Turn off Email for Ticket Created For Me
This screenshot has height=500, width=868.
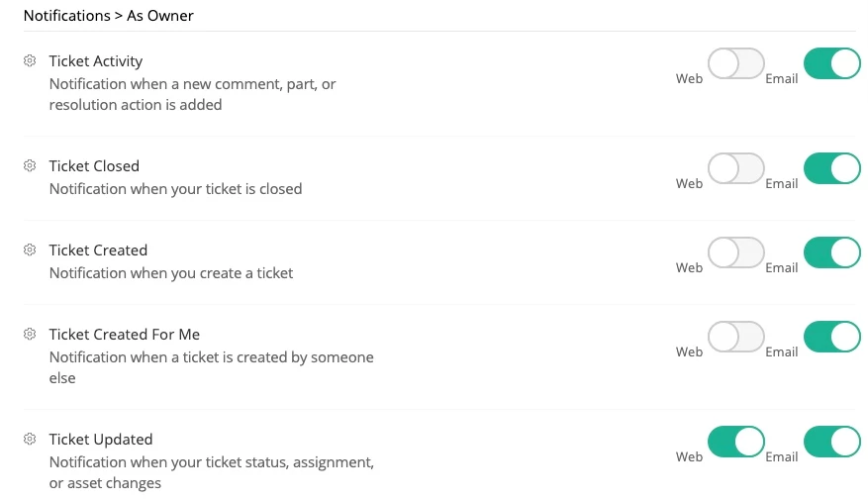tap(831, 337)
